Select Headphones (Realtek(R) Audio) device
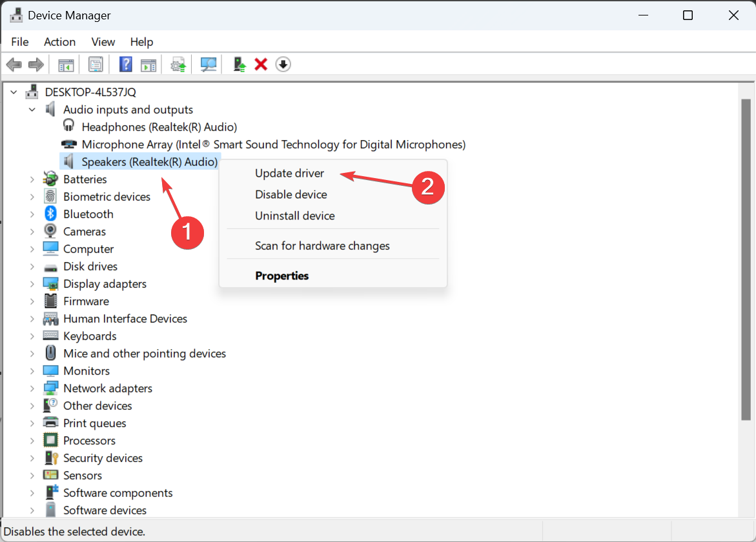 click(159, 127)
